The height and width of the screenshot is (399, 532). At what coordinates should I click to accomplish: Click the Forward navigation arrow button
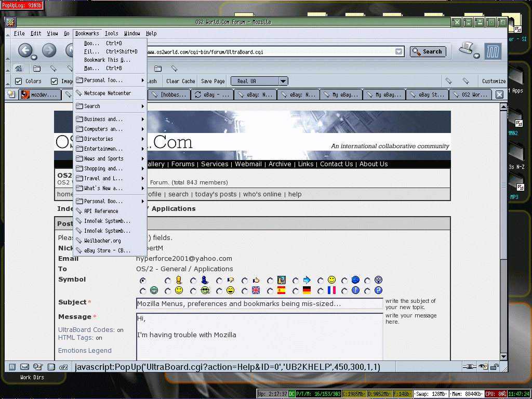click(49, 50)
